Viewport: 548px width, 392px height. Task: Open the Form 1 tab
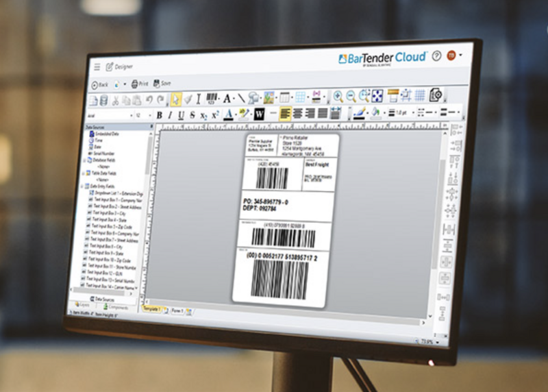pos(177,310)
